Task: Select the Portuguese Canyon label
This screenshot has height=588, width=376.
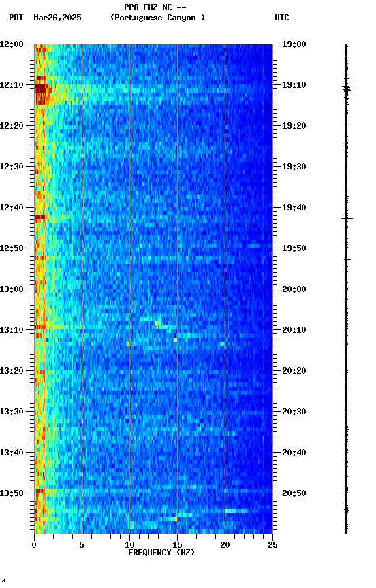Action: pos(157,18)
